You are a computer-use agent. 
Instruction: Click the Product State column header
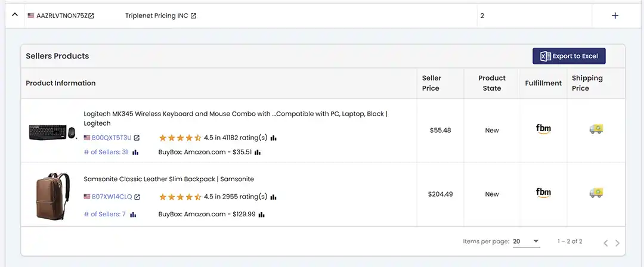point(491,83)
